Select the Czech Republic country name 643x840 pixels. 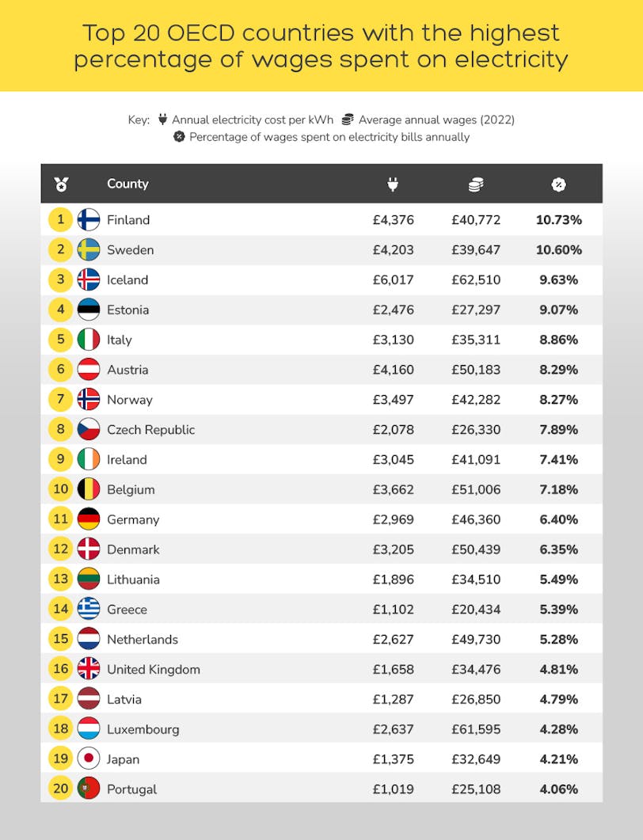150,430
